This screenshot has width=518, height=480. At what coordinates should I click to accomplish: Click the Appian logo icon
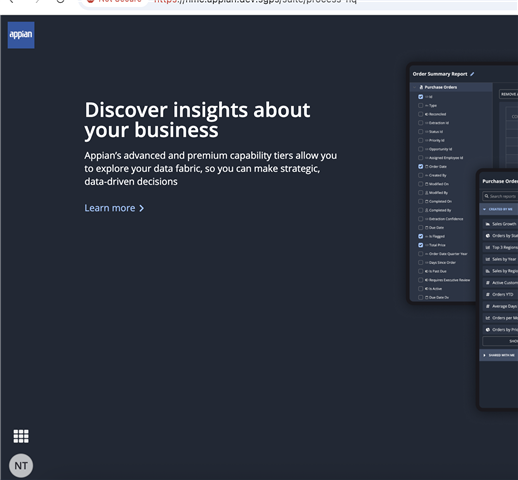(x=21, y=35)
